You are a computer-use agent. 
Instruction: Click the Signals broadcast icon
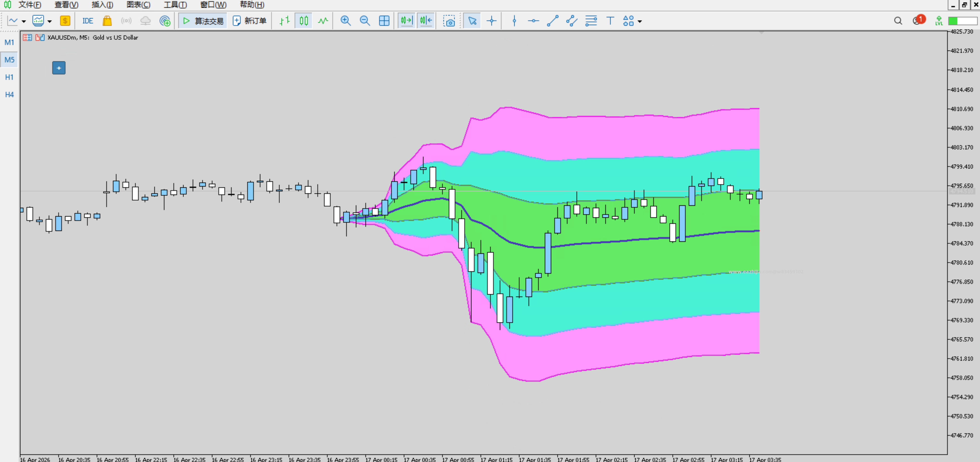pos(126,21)
